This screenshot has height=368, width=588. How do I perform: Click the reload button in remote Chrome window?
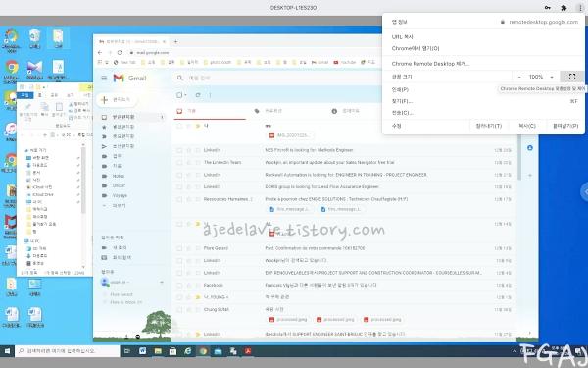click(x=120, y=53)
